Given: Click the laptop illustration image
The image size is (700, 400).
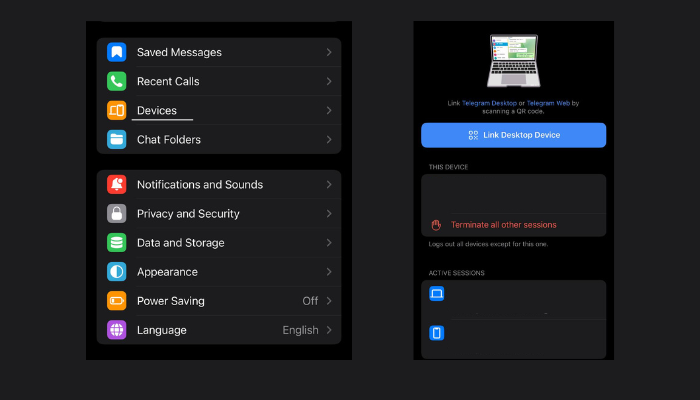Looking at the screenshot, I should click(x=513, y=61).
